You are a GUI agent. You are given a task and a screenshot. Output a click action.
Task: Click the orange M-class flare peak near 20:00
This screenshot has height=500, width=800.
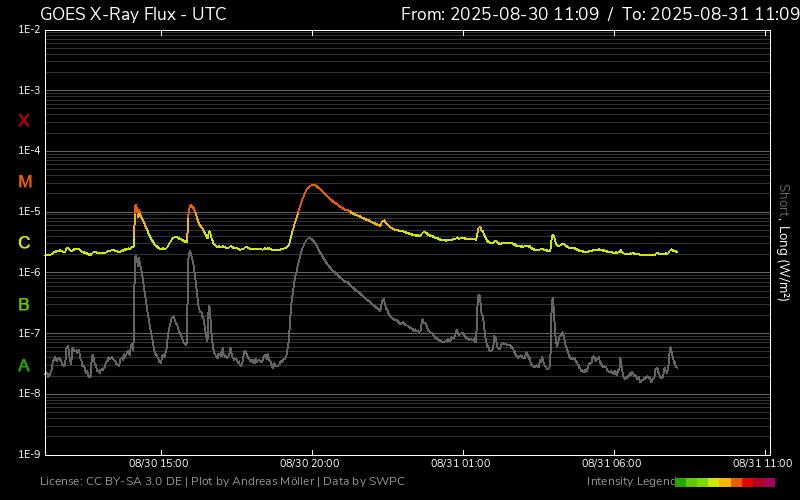(313, 185)
